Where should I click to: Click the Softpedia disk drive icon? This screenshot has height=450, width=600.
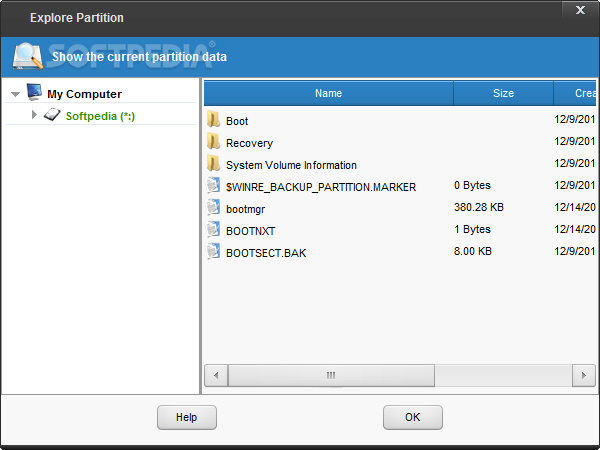52,115
